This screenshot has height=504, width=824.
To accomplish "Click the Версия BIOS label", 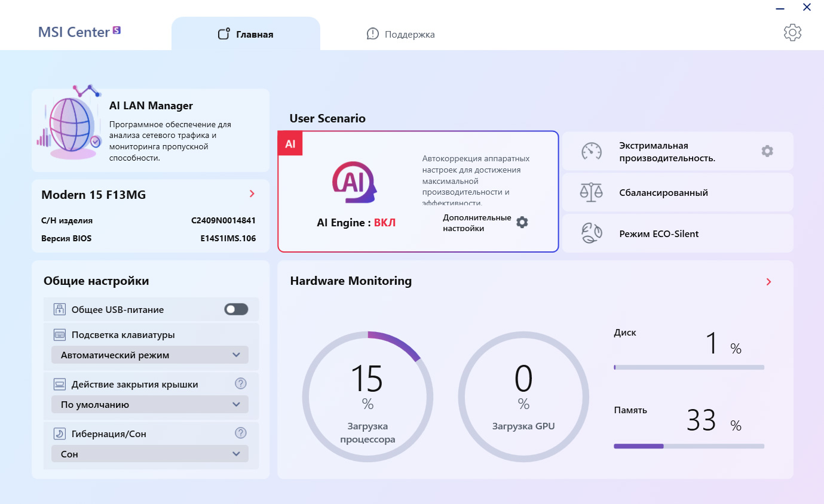I will 66,238.
